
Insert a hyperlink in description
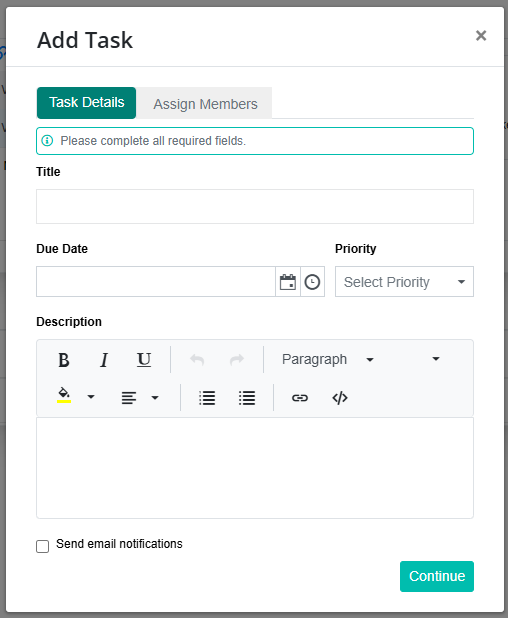click(x=300, y=398)
